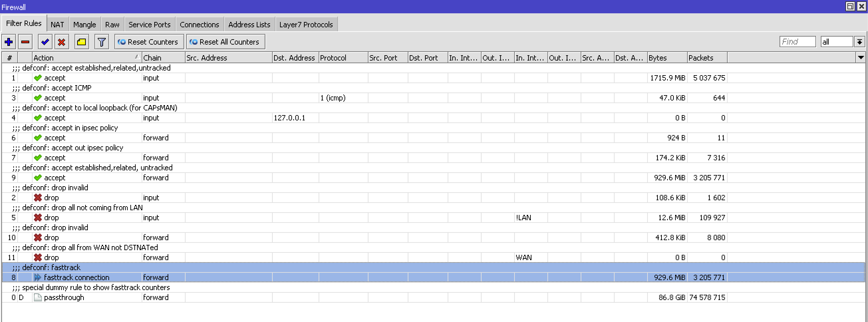
Task: Click the Reset All Counters button
Action: pos(225,42)
